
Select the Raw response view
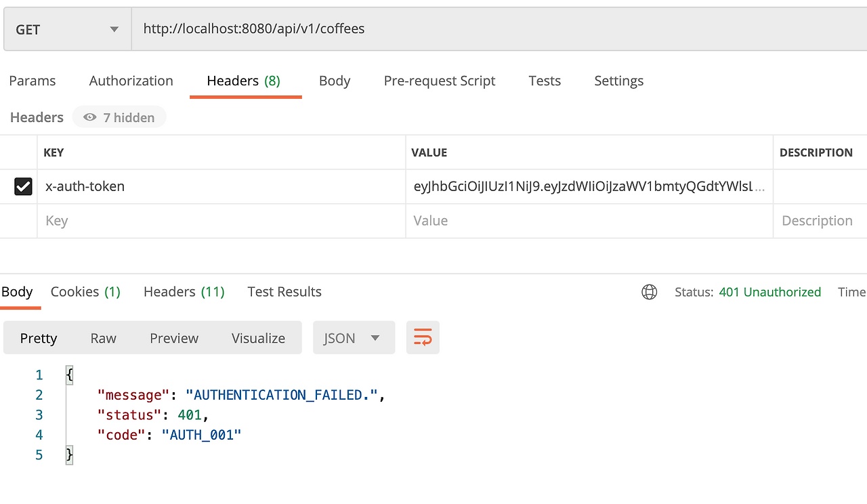103,337
